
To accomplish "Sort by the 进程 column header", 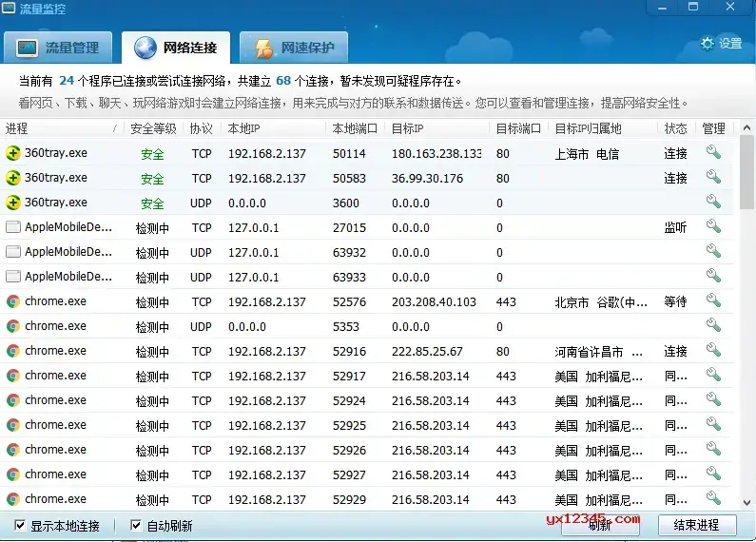I will [62, 128].
